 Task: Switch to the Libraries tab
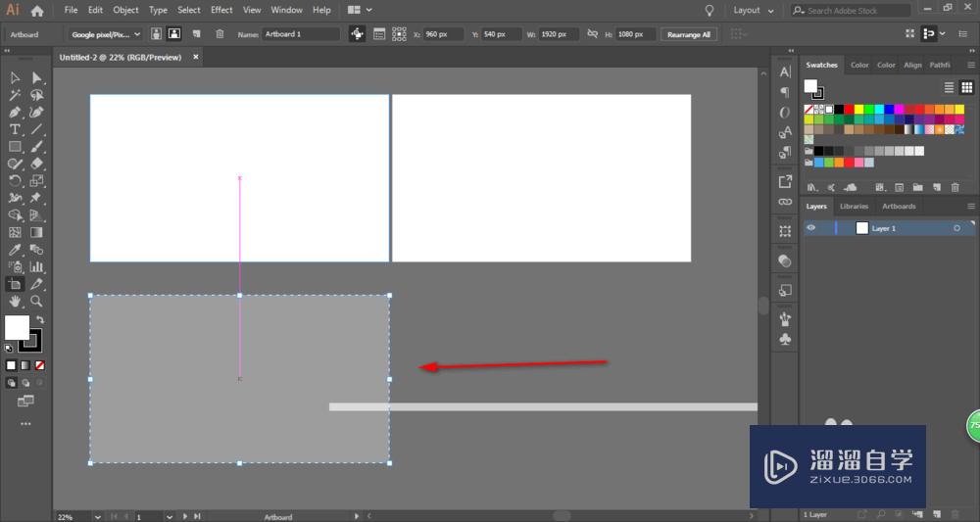(x=854, y=206)
